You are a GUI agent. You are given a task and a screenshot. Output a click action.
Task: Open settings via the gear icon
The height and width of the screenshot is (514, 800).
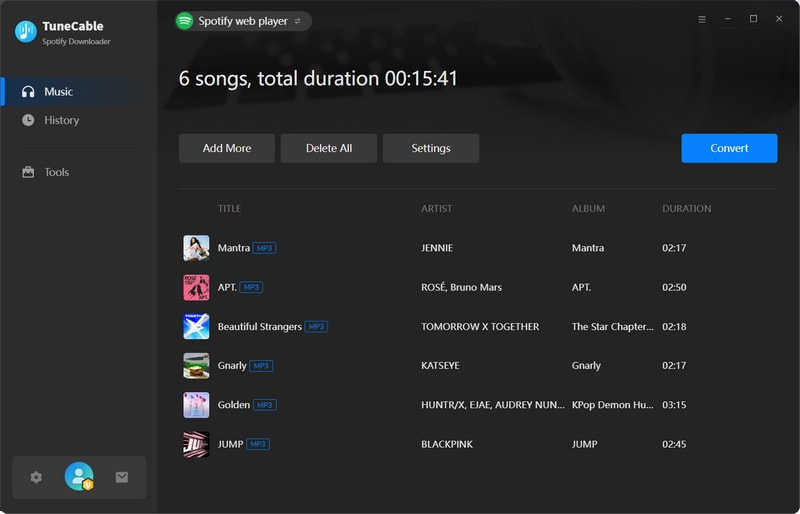point(36,477)
